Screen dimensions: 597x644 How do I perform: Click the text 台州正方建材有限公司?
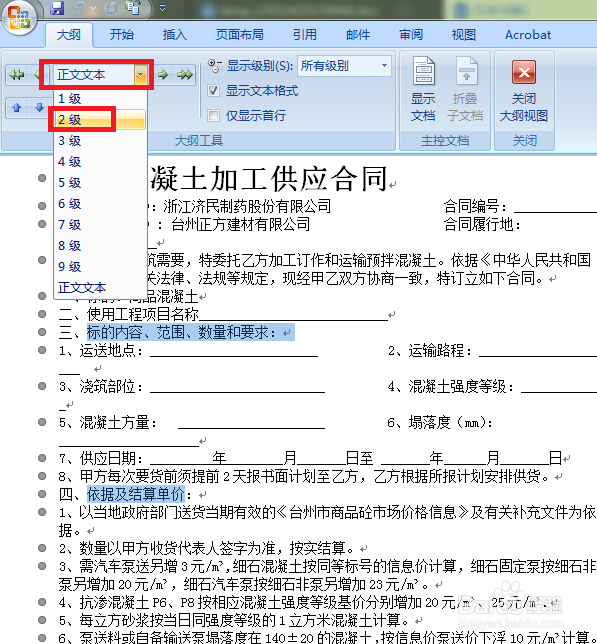(x=241, y=224)
